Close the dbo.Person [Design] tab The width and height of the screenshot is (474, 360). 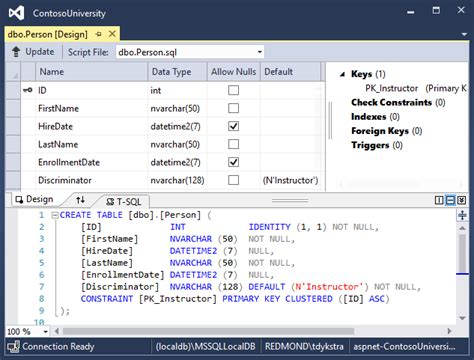tap(112, 34)
